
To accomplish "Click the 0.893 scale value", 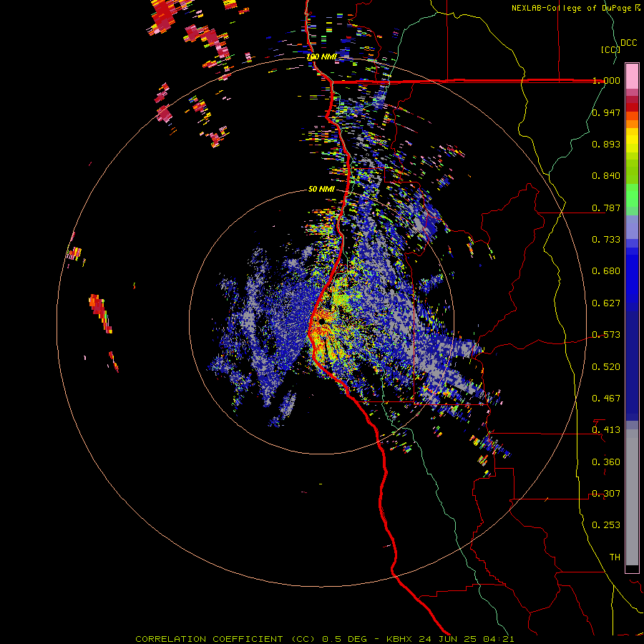I will 606,144.
